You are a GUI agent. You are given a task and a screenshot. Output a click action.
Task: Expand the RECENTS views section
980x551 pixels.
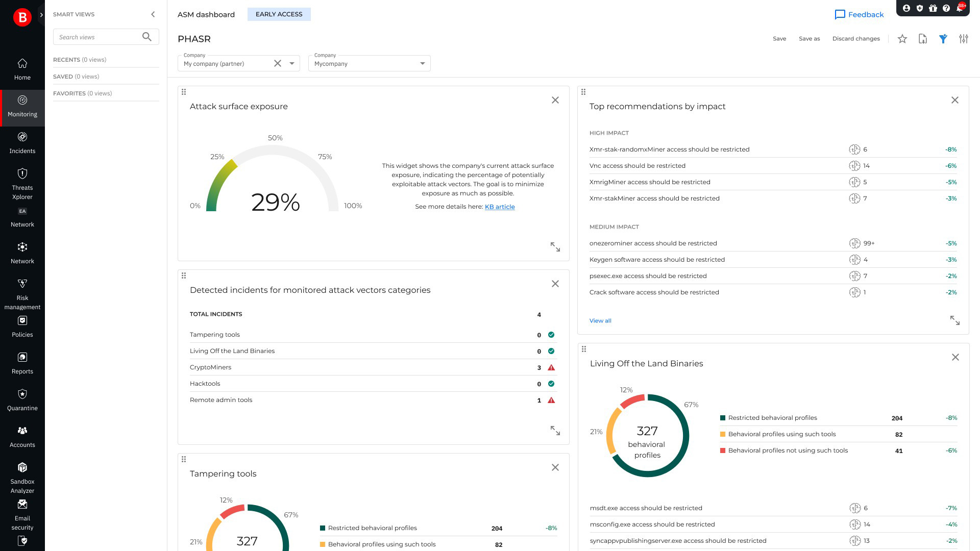80,60
